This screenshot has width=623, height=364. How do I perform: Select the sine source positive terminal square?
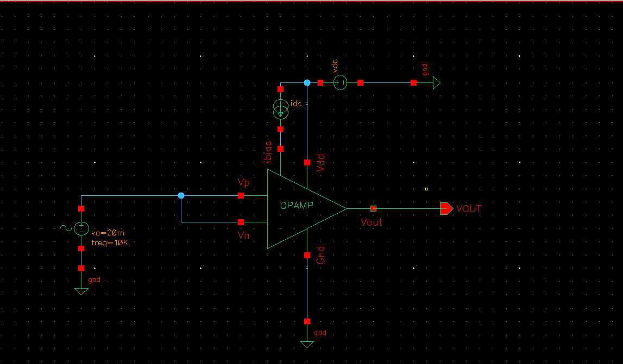pyautogui.click(x=81, y=208)
